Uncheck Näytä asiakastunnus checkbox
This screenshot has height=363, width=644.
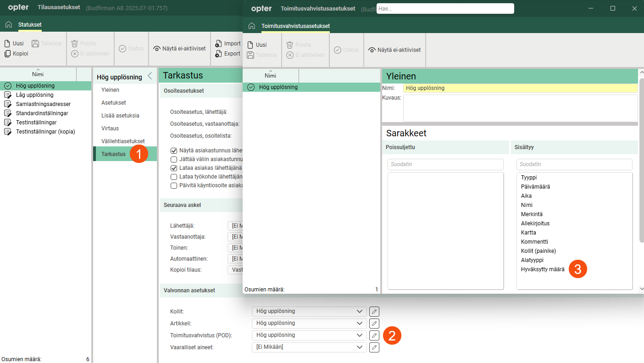[174, 151]
